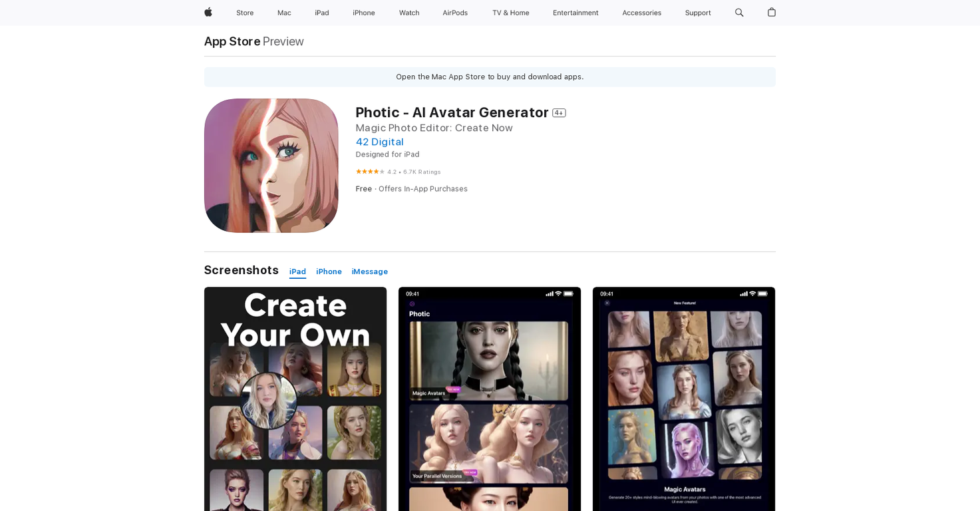Open the TV & Home menu
The width and height of the screenshot is (980, 511).
(x=510, y=13)
